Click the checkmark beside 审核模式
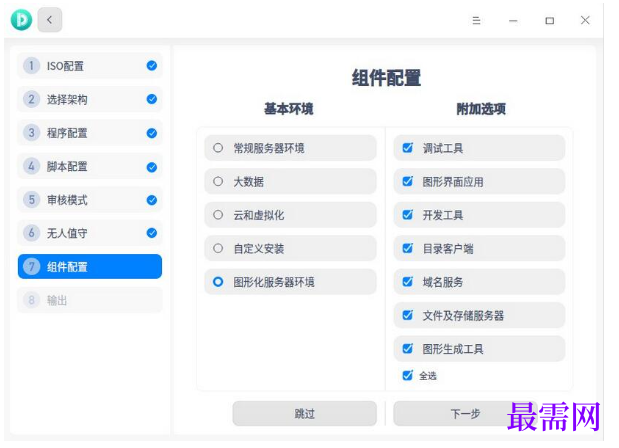Screen dimensions: 619x448 click(x=152, y=200)
